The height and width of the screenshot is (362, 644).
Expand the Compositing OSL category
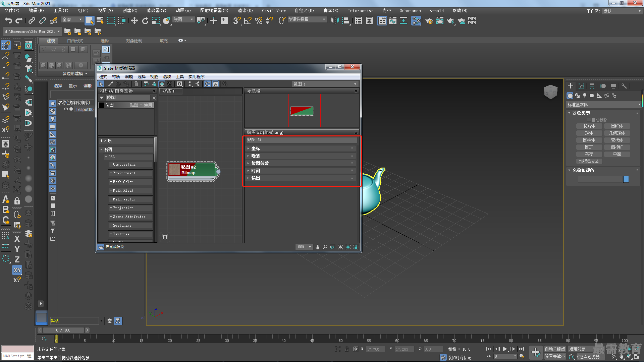130,165
